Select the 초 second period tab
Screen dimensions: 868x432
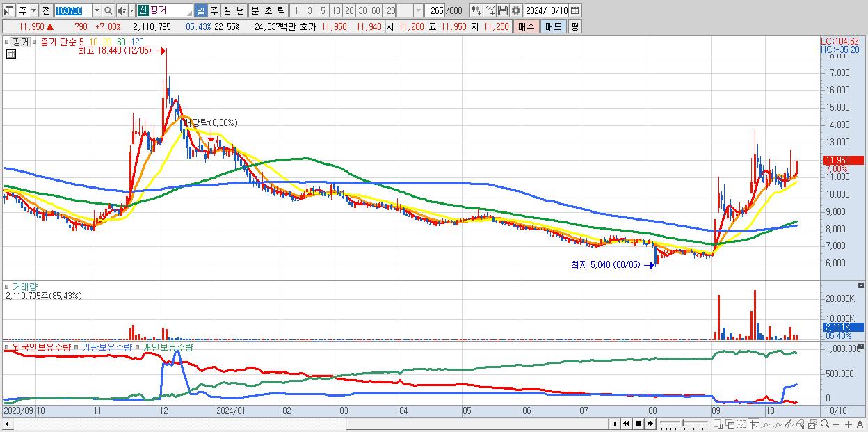[268, 10]
